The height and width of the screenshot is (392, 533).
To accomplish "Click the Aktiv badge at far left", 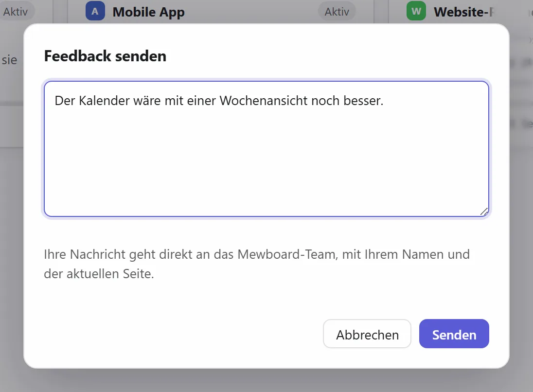I will [15, 12].
